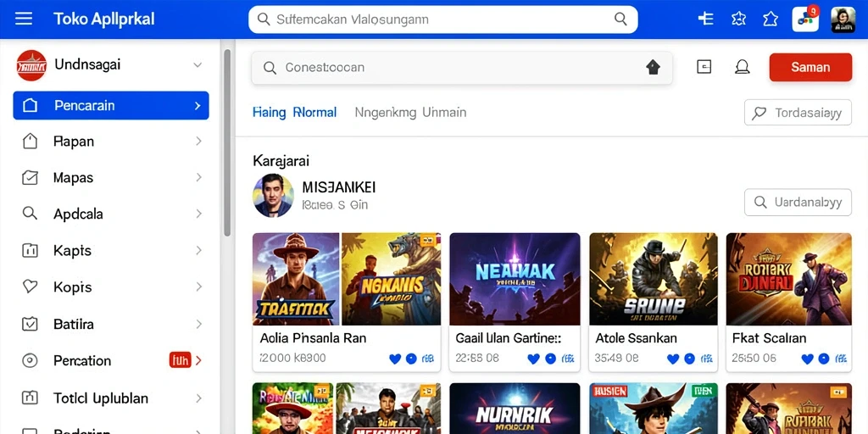The height and width of the screenshot is (434, 868).
Task: Open the TRAFITICK game thumbnail
Action: [x=296, y=279]
